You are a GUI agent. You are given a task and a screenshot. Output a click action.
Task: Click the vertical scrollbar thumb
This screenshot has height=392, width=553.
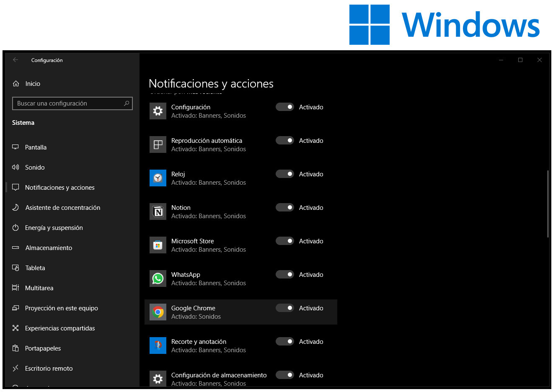pyautogui.click(x=548, y=204)
